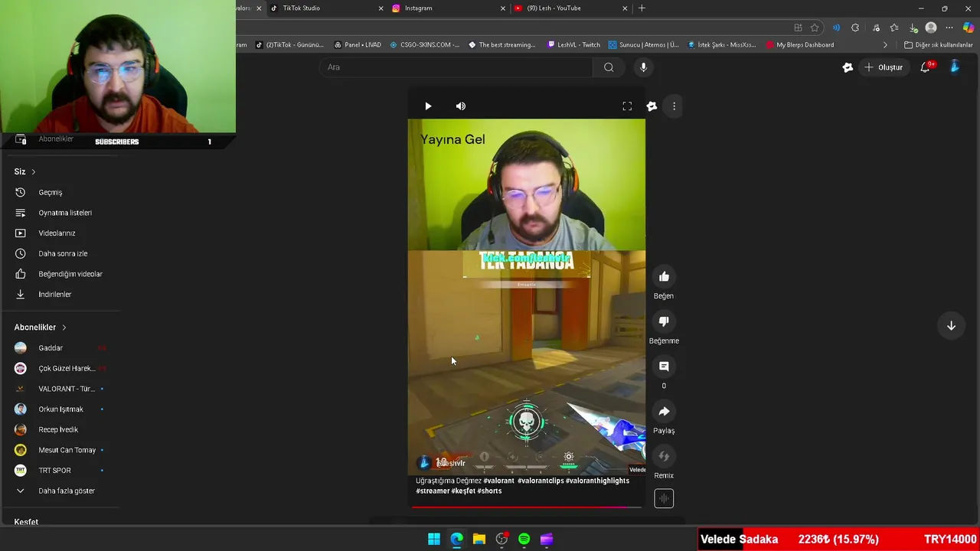This screenshot has height=551, width=980.
Task: Click the sparkle icon left of three-dot menu
Action: [652, 106]
